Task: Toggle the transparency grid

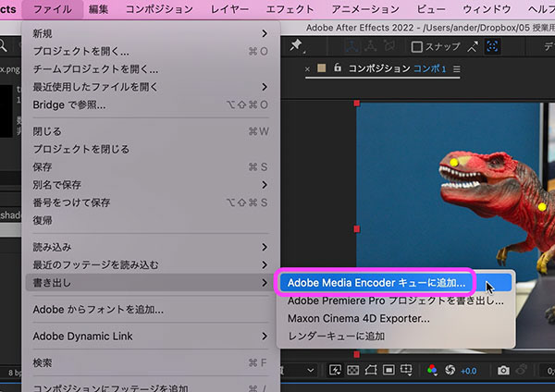Action: [x=353, y=370]
